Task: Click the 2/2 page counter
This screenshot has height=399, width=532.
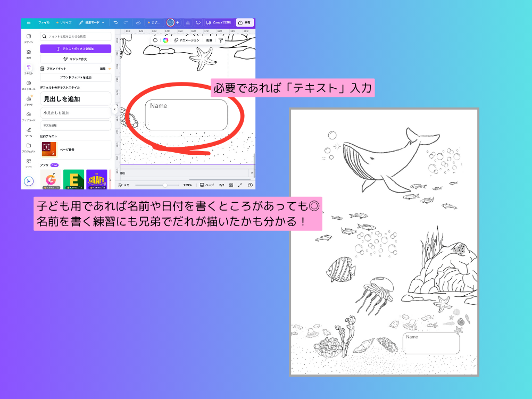Action: (x=221, y=185)
